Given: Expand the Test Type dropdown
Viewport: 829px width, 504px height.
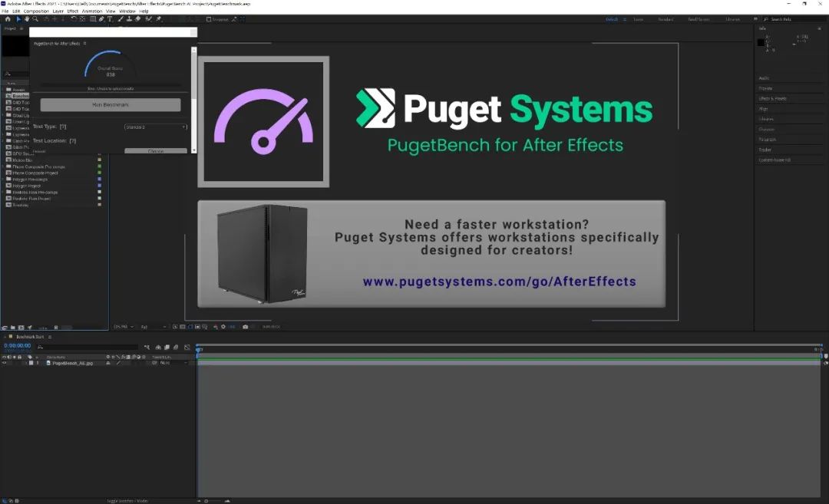Looking at the screenshot, I should [x=156, y=127].
